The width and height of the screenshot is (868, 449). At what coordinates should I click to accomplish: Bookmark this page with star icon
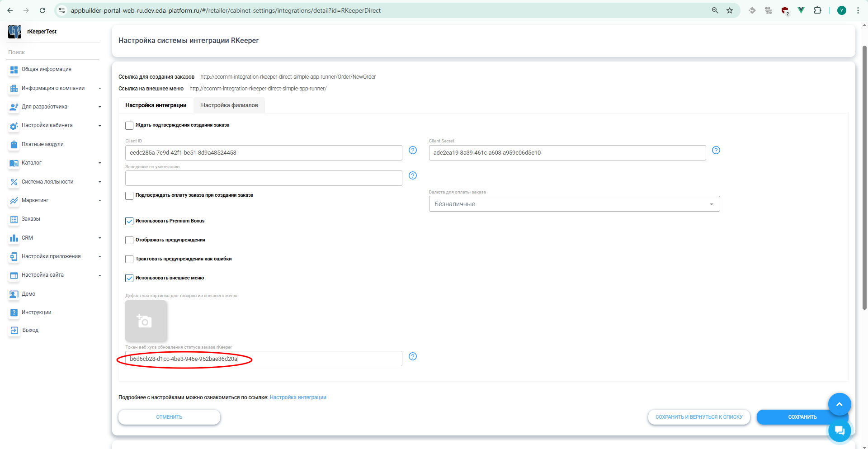[730, 10]
